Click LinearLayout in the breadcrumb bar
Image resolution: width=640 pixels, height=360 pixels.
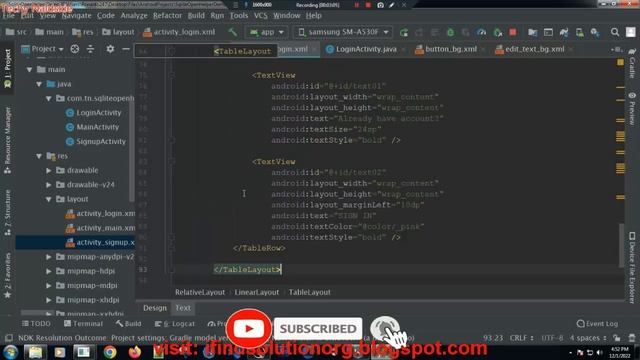(256, 292)
